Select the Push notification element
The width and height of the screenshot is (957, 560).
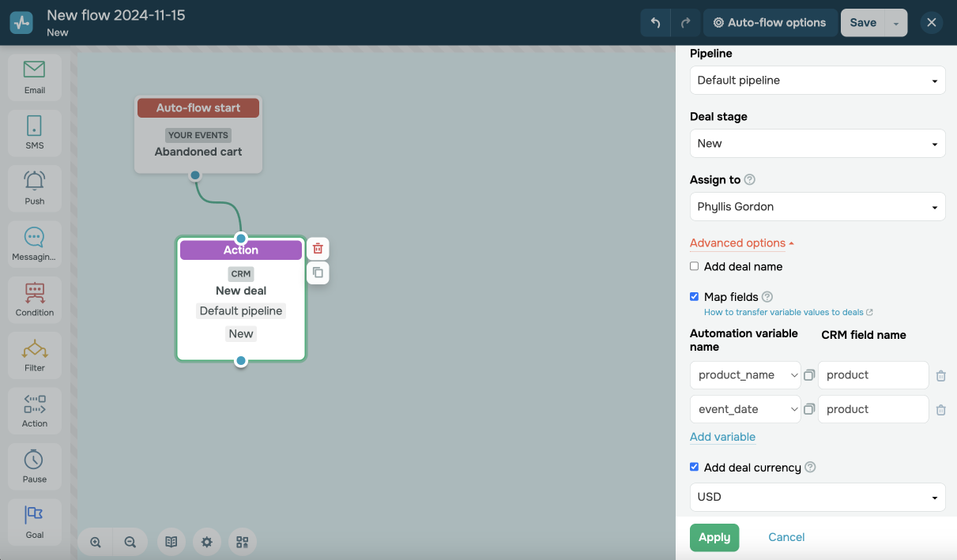tap(34, 187)
